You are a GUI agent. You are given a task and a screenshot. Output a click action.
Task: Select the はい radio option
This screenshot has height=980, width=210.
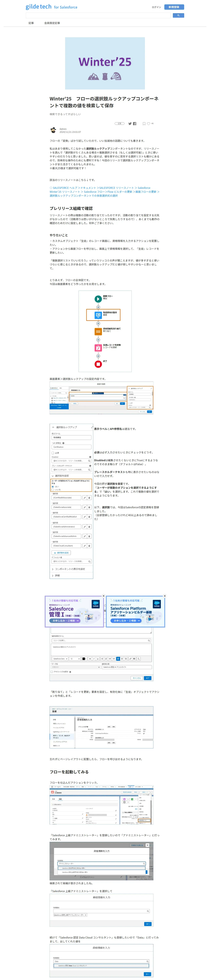pyautogui.click(x=53, y=487)
